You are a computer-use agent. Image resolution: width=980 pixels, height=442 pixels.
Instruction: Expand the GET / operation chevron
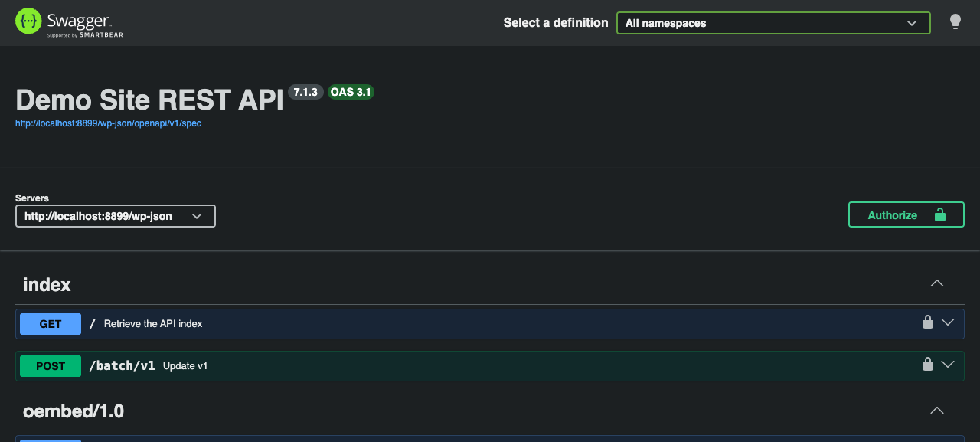coord(948,322)
